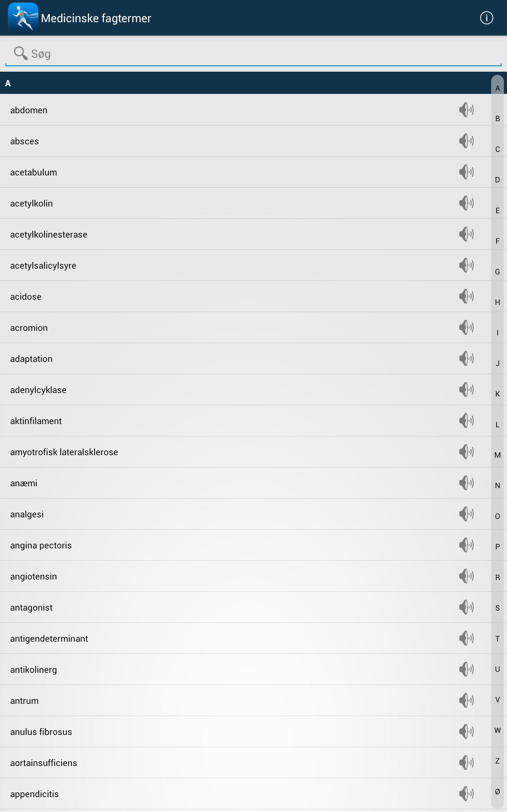Listen to pronunciation of acidose

pyautogui.click(x=466, y=296)
